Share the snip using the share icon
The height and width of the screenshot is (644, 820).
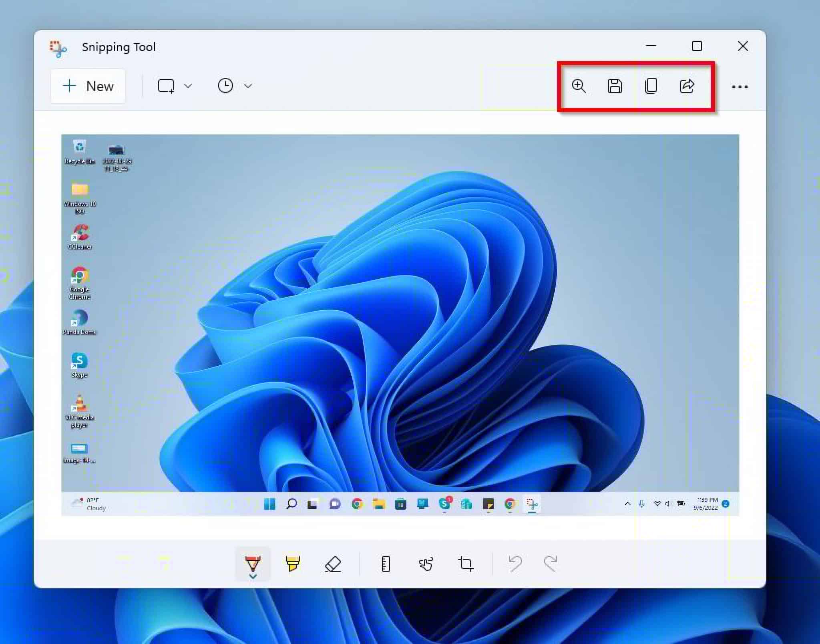click(x=687, y=86)
